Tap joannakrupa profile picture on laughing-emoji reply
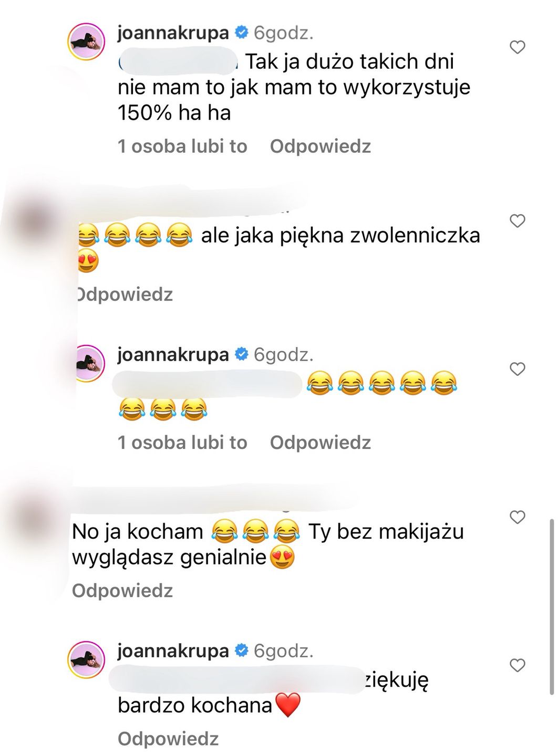This screenshot has height=756, width=558. coord(86,363)
